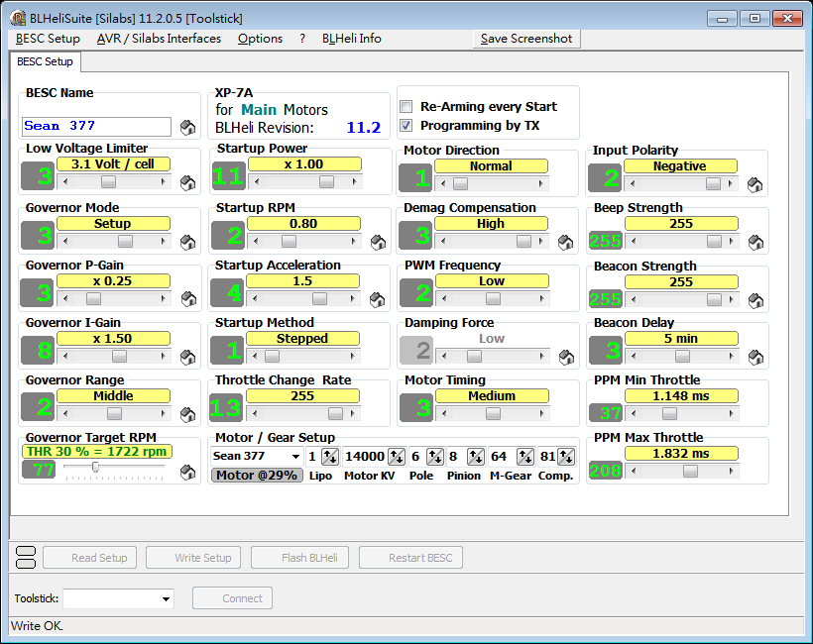
Task: Open the AVR / Silabs Interfaces menu
Action: tap(159, 39)
